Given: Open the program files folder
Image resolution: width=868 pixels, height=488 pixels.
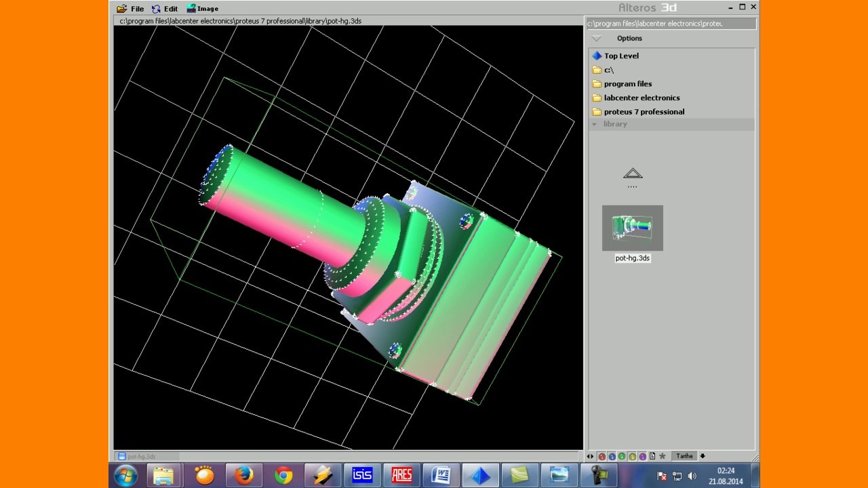Looking at the screenshot, I should click(622, 84).
